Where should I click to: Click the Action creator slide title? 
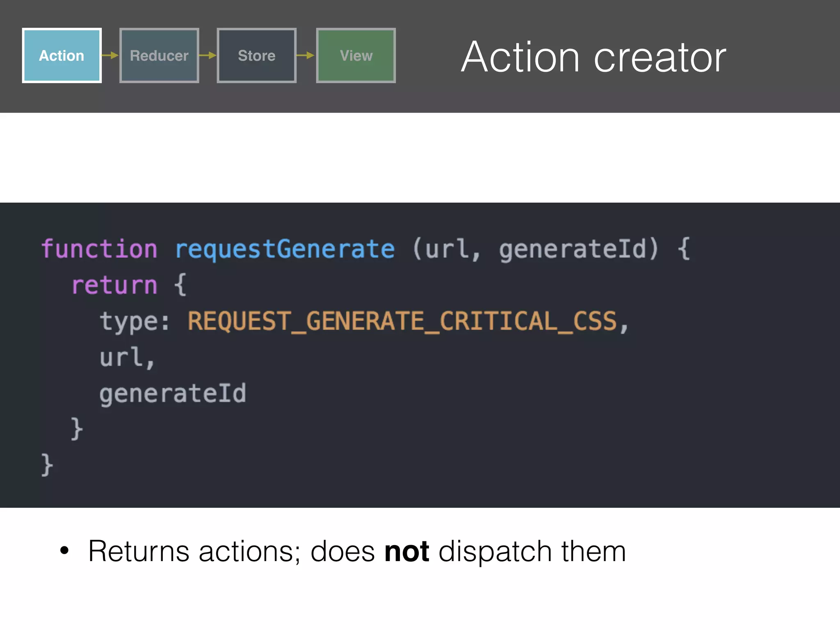coord(593,57)
